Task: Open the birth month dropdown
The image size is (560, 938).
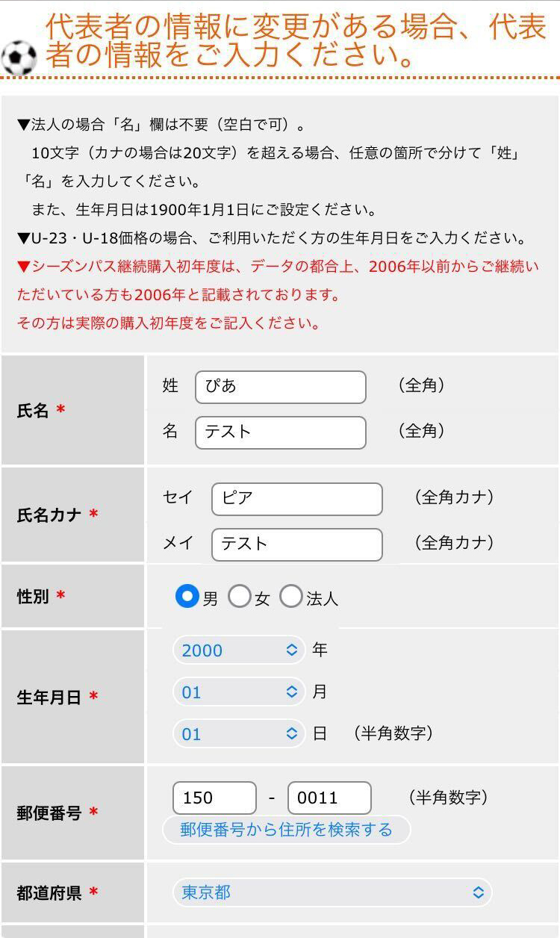Action: (238, 692)
